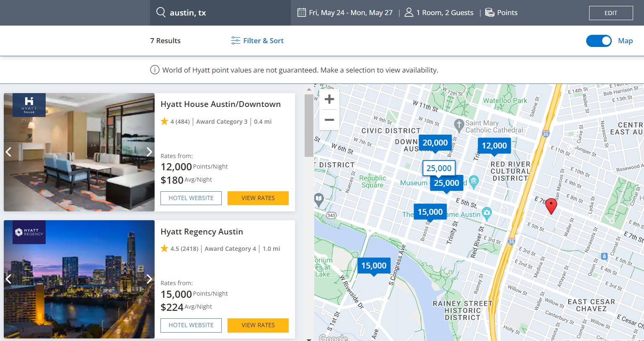Click the calendar icon for dates

[301, 13]
